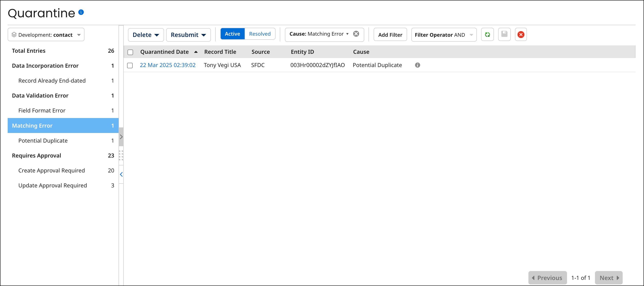Check the checkbox on the Tony Vegi USA row

(x=130, y=65)
